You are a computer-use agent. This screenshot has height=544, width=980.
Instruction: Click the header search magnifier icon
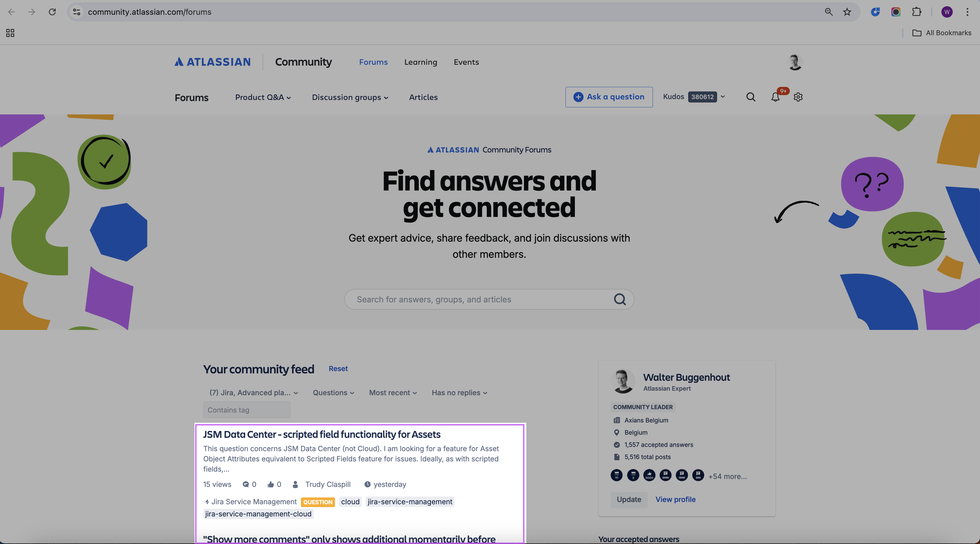[x=751, y=97]
